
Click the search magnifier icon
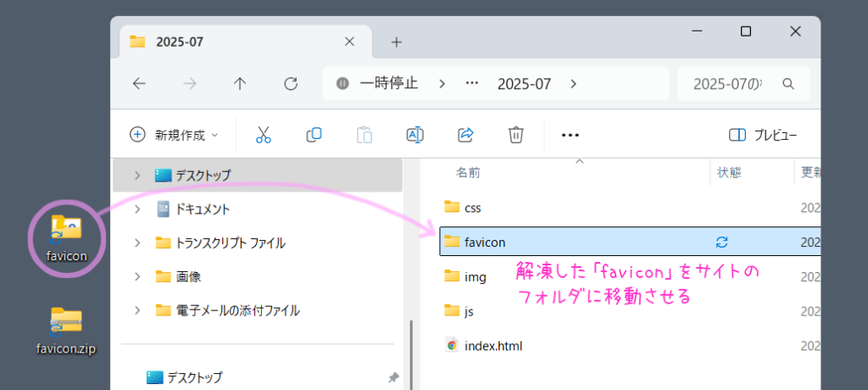pyautogui.click(x=788, y=84)
